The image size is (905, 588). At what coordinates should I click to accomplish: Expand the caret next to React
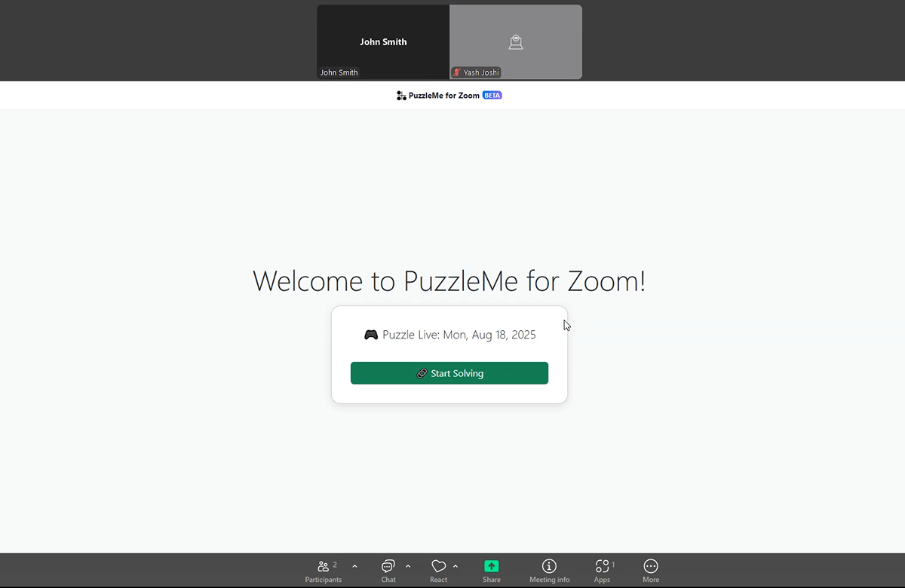coord(456,566)
